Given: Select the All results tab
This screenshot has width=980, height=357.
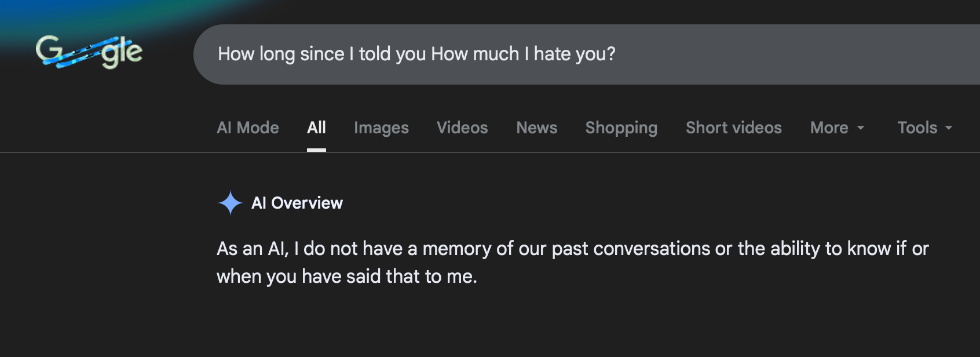Looking at the screenshot, I should pyautogui.click(x=316, y=128).
